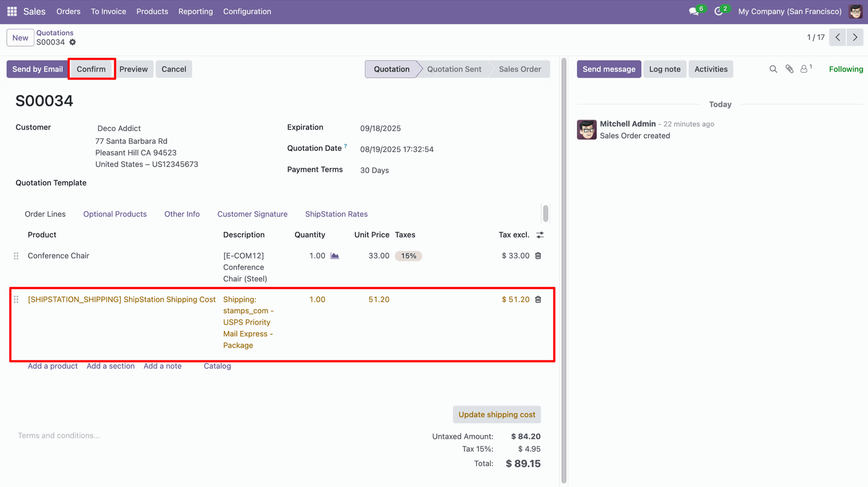
Task: Open the Configuration menu
Action: point(247,11)
